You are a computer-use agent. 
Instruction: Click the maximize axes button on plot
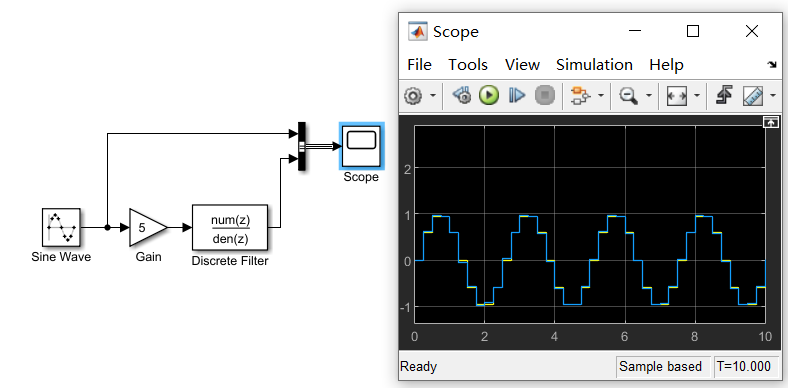(x=770, y=122)
